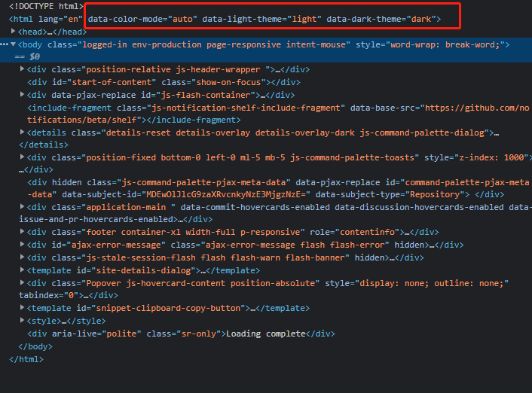The width and height of the screenshot is (532, 393).
Task: Expand the site-details-dialog template
Action: click(22, 270)
